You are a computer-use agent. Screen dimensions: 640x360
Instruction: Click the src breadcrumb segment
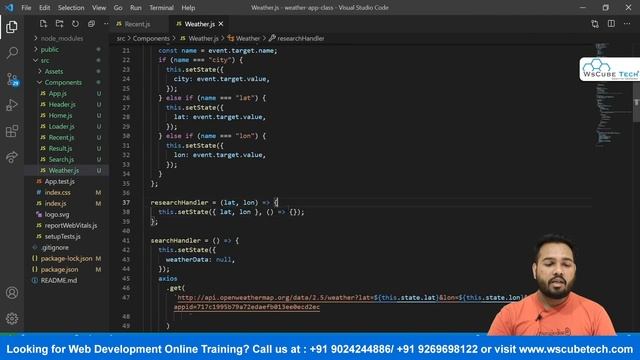[x=121, y=38]
